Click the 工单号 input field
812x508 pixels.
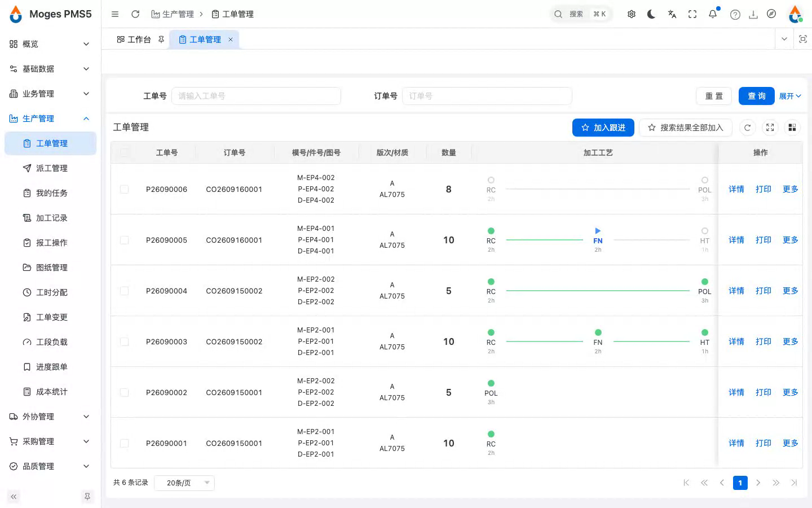click(256, 96)
